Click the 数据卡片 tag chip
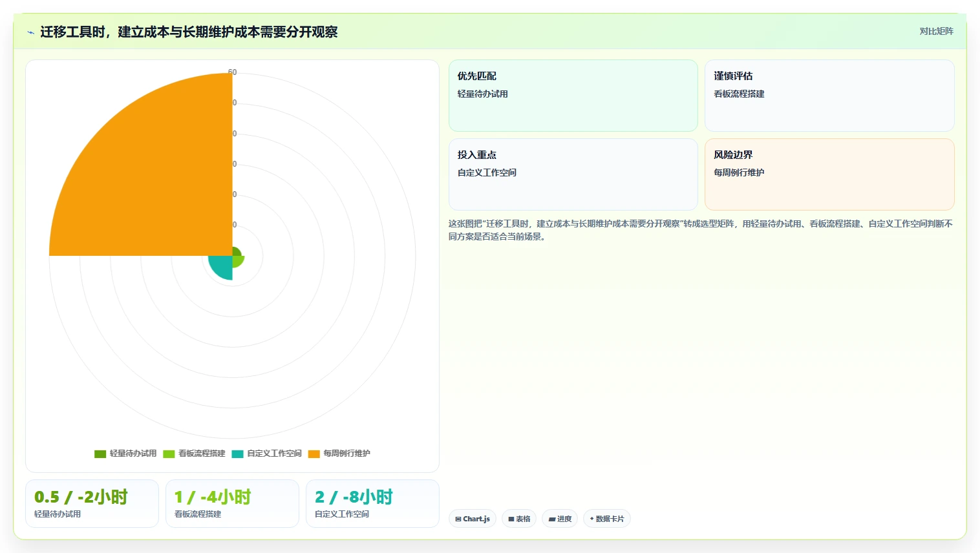Image resolution: width=980 pixels, height=553 pixels. (607, 519)
